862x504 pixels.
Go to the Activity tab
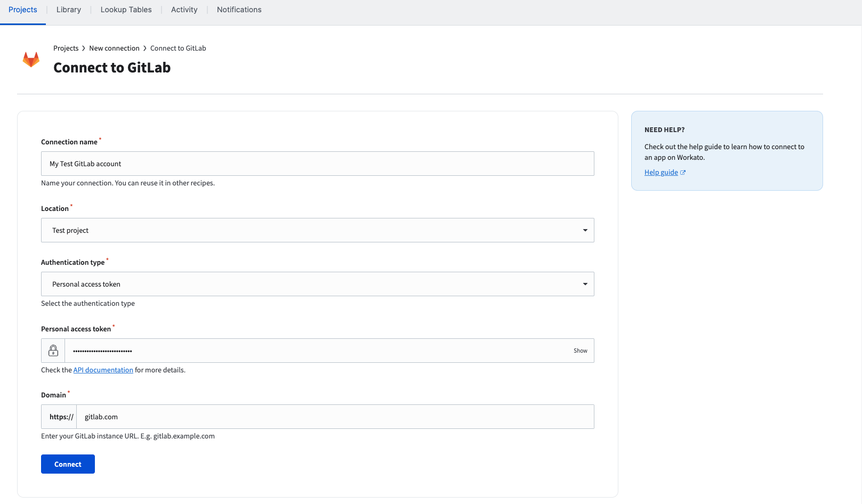pyautogui.click(x=184, y=10)
